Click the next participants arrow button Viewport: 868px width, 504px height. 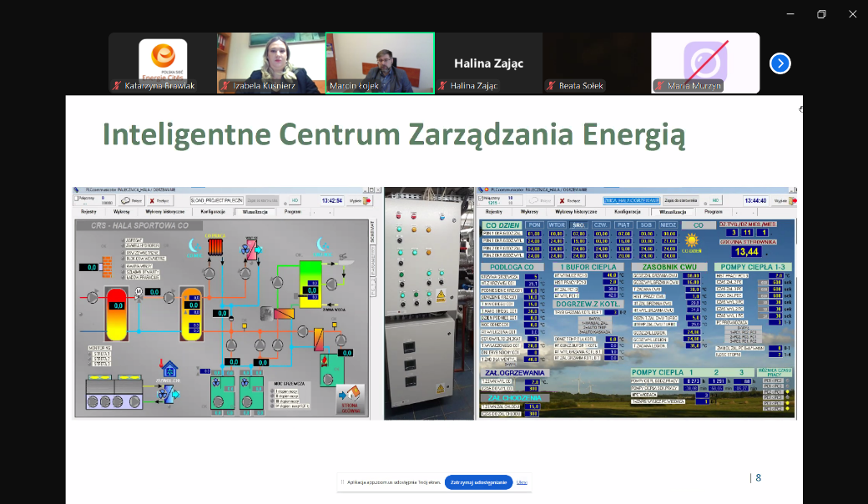[780, 63]
